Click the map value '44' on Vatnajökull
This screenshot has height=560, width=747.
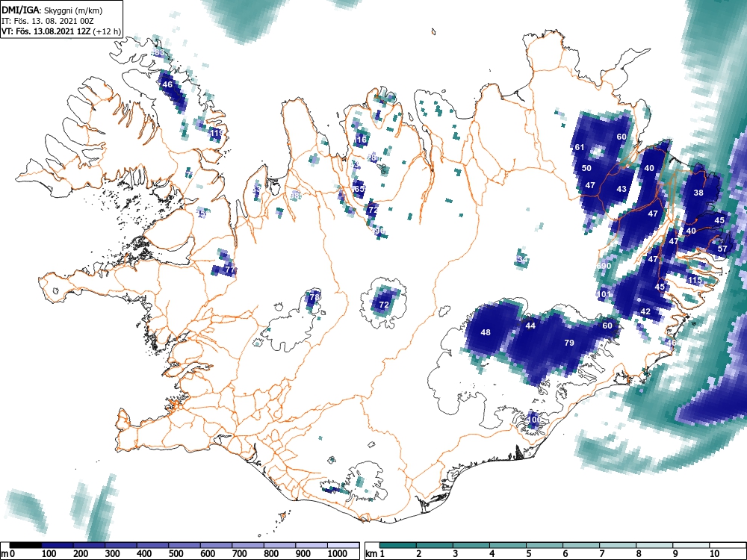[x=530, y=326]
